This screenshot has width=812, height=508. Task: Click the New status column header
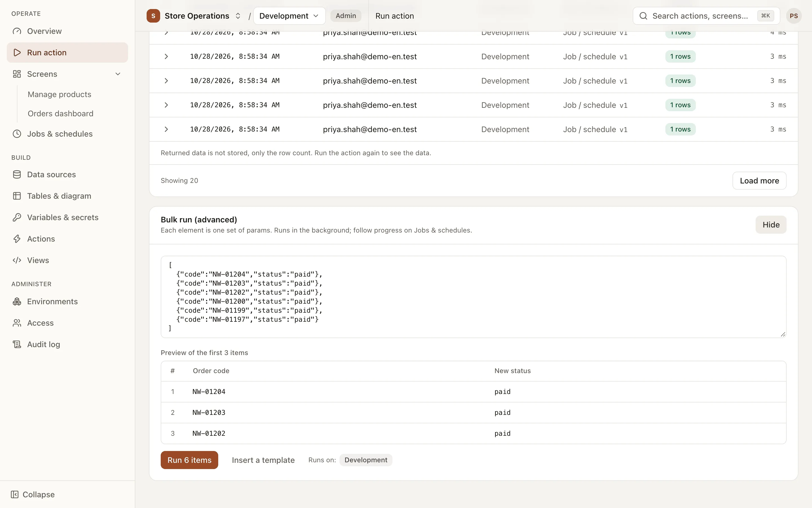pos(512,371)
